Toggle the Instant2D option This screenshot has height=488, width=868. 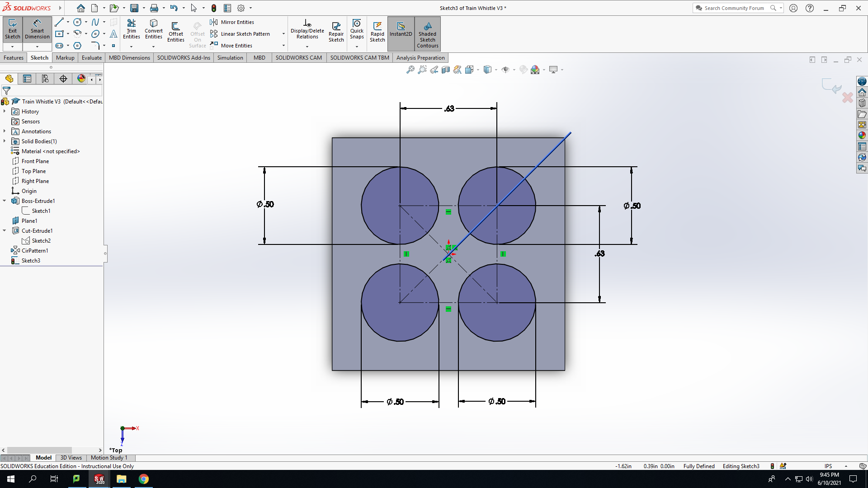coord(401,30)
